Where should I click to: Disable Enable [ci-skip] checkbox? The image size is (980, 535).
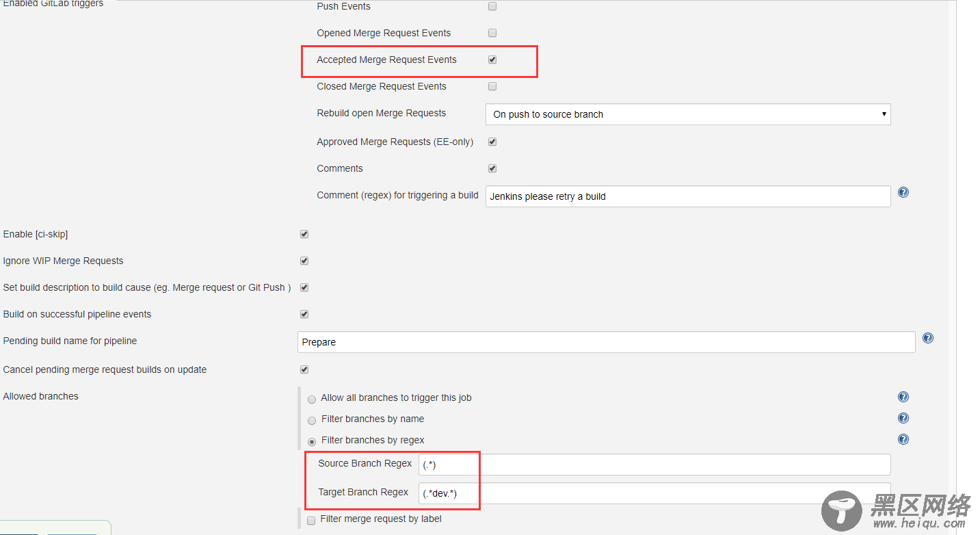pos(304,234)
